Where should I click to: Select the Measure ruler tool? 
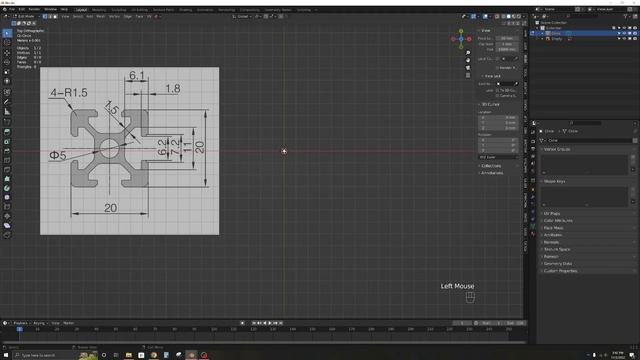[7, 111]
